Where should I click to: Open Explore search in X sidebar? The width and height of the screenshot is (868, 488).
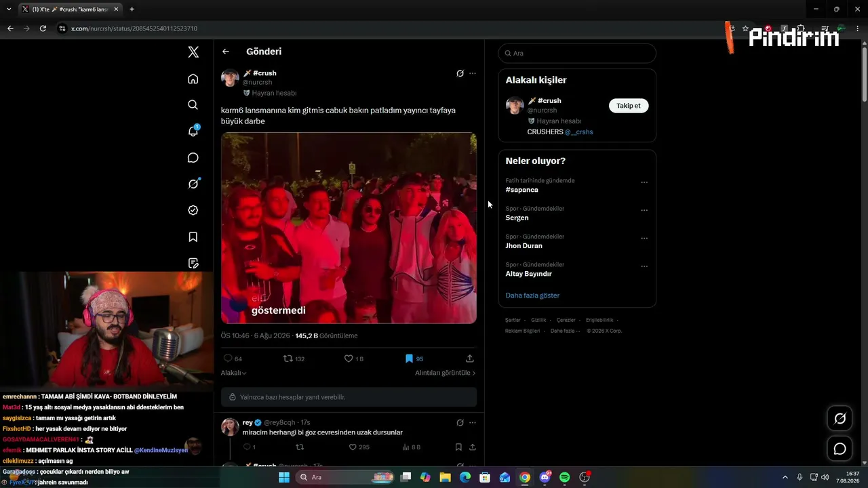coord(193,104)
